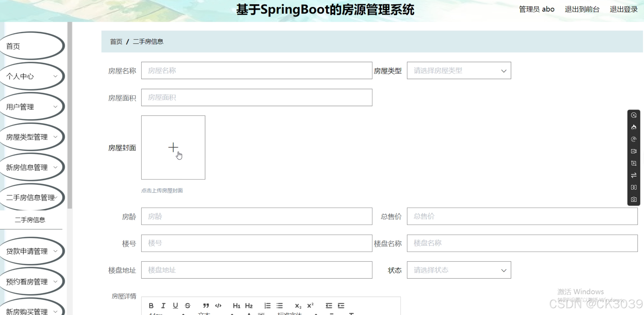Insert a bulleted list
Image resolution: width=644 pixels, height=315 pixels.
tap(280, 305)
